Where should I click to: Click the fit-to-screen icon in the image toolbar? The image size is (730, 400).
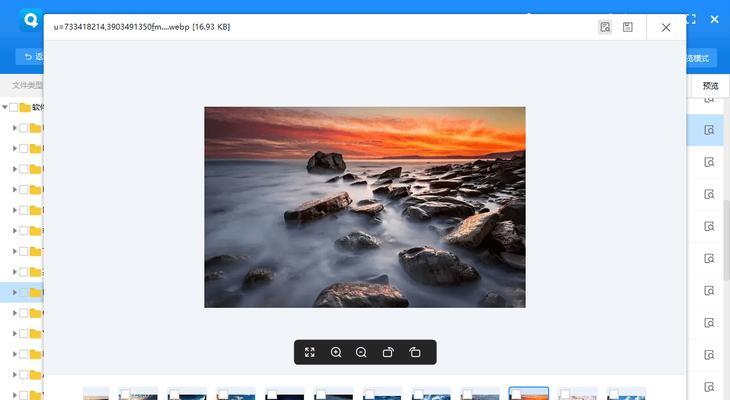click(x=310, y=352)
